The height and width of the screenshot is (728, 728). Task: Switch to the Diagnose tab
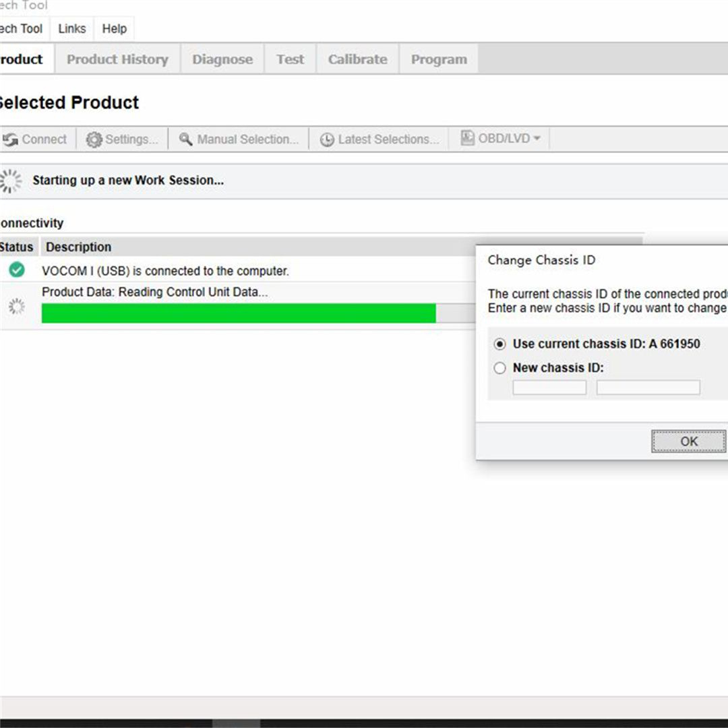tap(222, 59)
